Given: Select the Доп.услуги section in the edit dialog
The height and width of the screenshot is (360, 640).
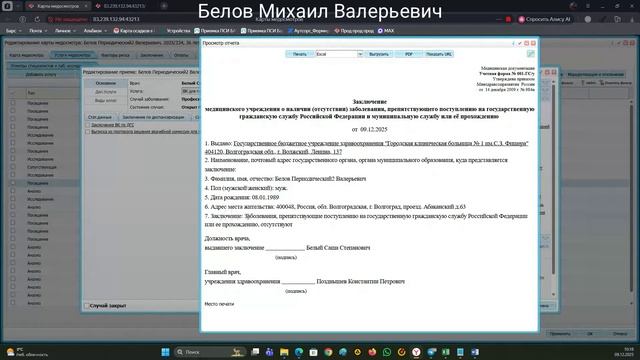Looking at the screenshot, I should pos(106,92).
